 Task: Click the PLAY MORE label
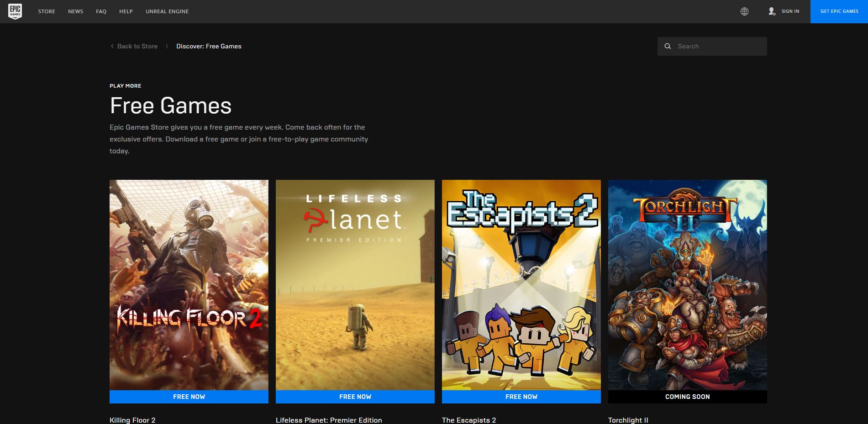click(x=126, y=86)
